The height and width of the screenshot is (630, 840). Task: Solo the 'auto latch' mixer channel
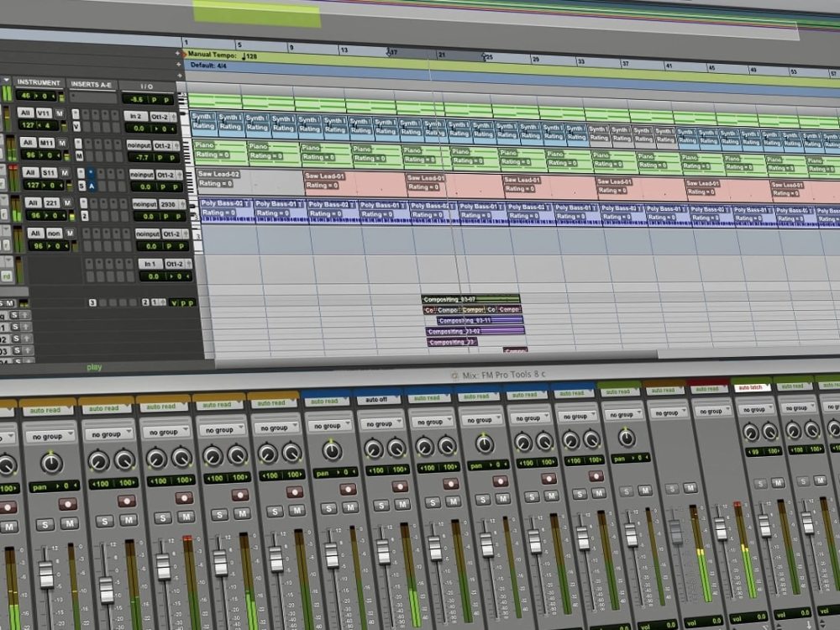click(760, 484)
